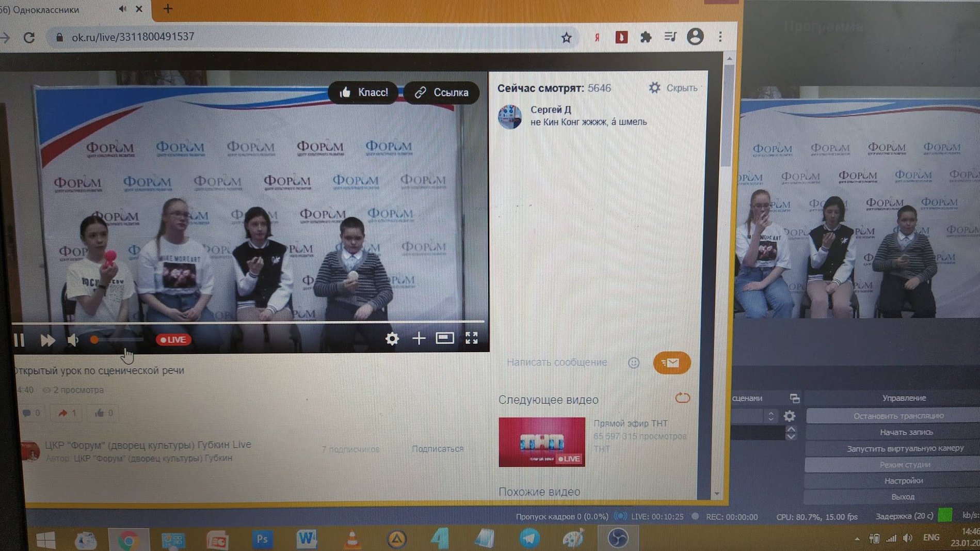Bookmark page with star icon

pos(566,37)
